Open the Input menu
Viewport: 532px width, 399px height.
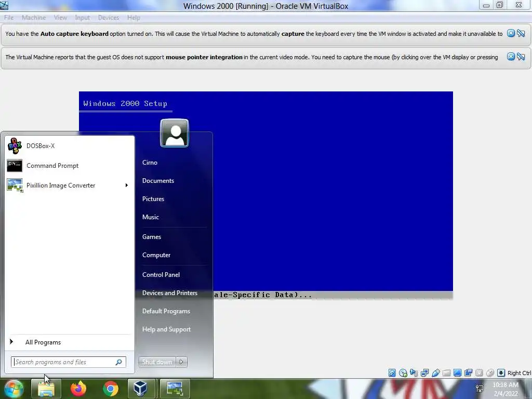pos(83,18)
